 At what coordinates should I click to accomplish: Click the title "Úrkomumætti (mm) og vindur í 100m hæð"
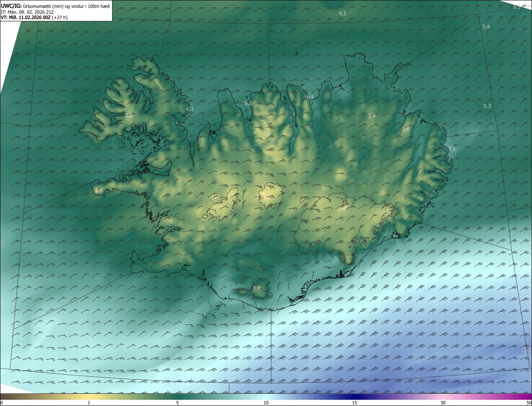(66, 6)
